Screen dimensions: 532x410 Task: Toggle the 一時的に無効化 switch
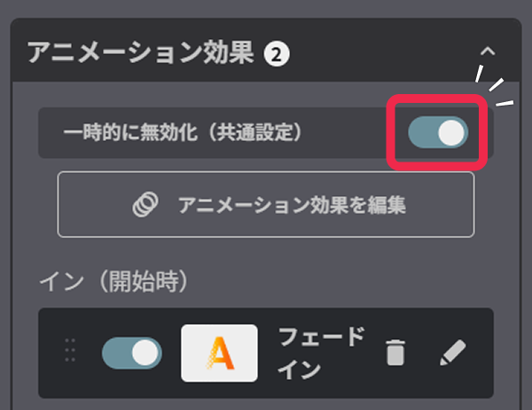(x=438, y=132)
